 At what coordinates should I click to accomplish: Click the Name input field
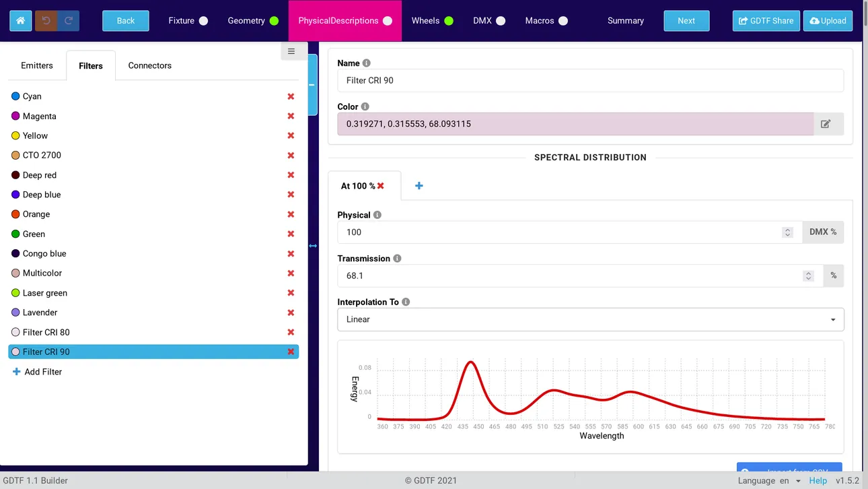click(x=590, y=80)
